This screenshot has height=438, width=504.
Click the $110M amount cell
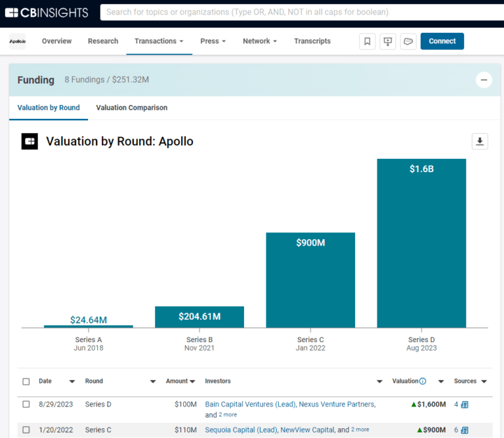pos(186,430)
